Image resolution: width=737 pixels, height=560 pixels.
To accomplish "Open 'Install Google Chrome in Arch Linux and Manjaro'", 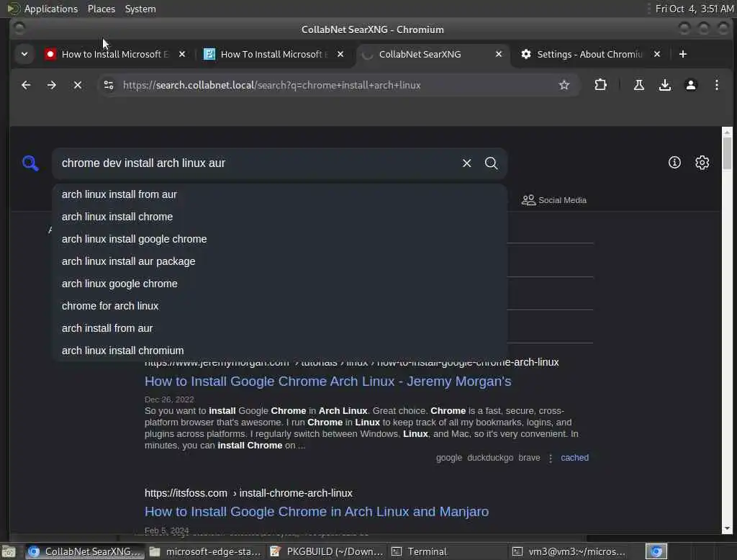I will pos(317,512).
